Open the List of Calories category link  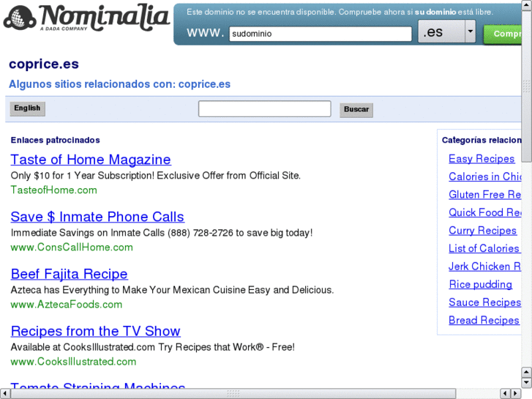484,249
